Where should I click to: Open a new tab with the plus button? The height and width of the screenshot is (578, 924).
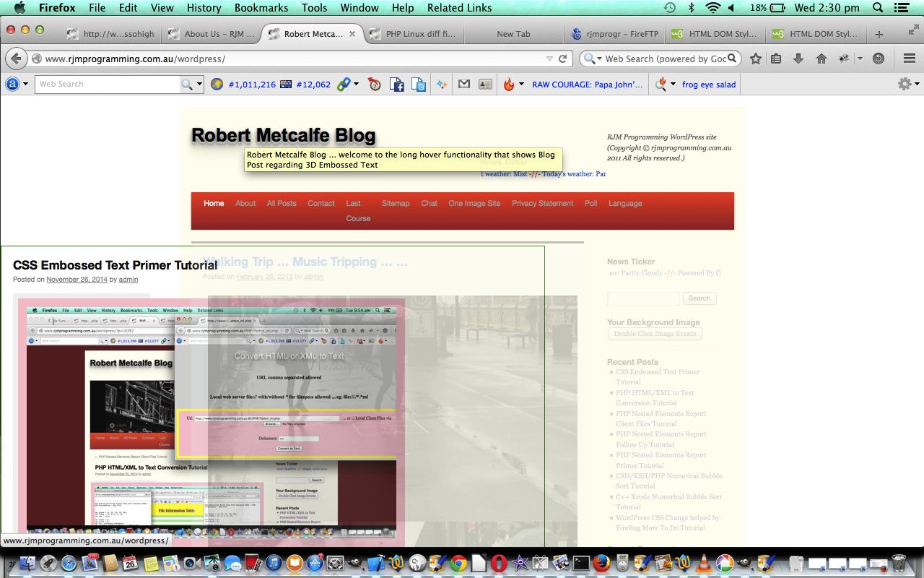click(879, 34)
